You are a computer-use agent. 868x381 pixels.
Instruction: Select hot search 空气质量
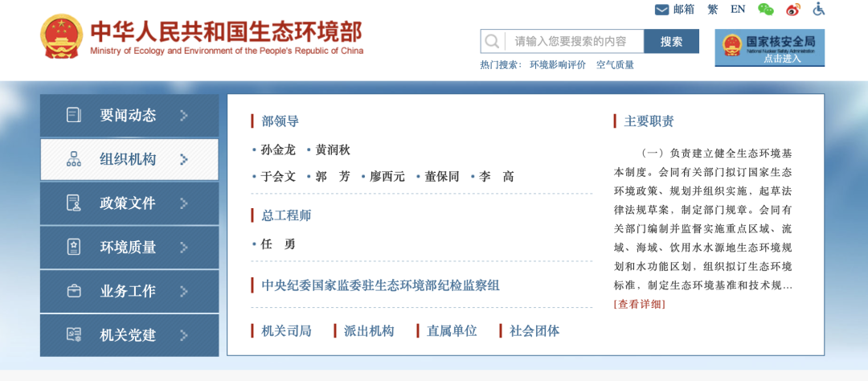click(x=615, y=65)
